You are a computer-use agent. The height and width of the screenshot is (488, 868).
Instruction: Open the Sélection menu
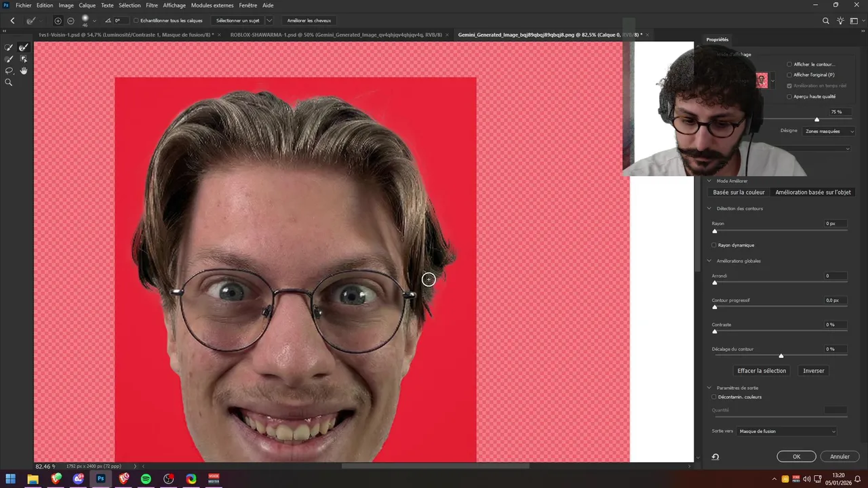130,5
